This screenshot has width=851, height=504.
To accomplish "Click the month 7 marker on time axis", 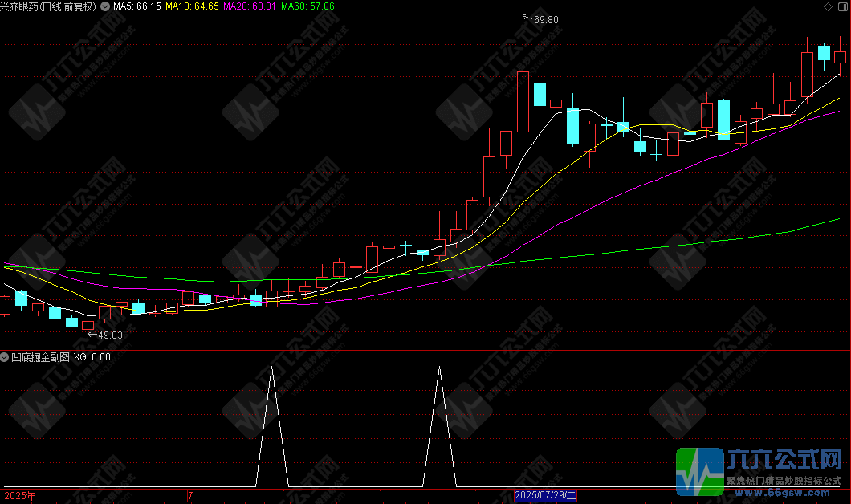I will [190, 496].
